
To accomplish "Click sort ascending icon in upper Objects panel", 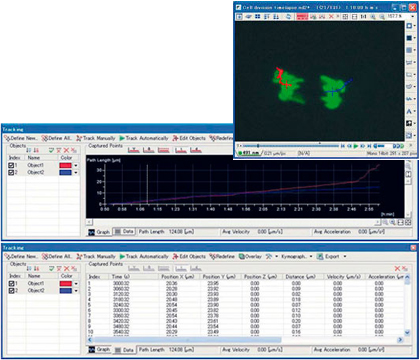I will pos(29,150).
